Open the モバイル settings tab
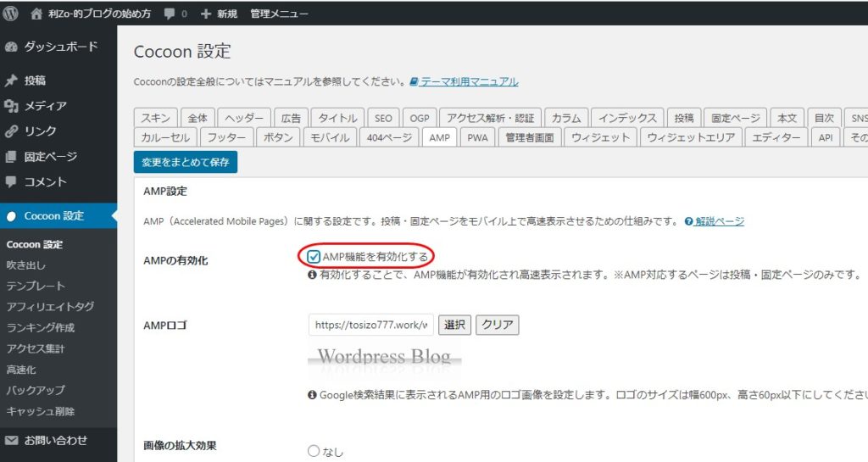Screen dimensions: 868x462 [330, 138]
